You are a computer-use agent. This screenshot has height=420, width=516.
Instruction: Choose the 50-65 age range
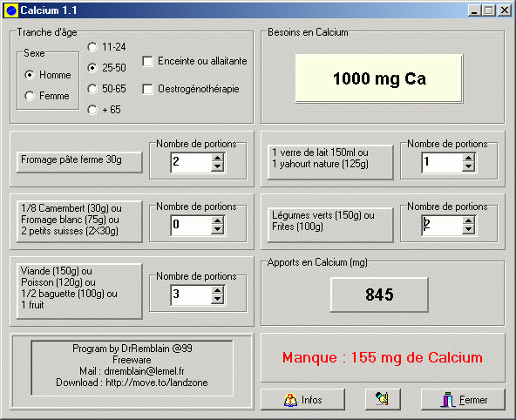(92, 89)
